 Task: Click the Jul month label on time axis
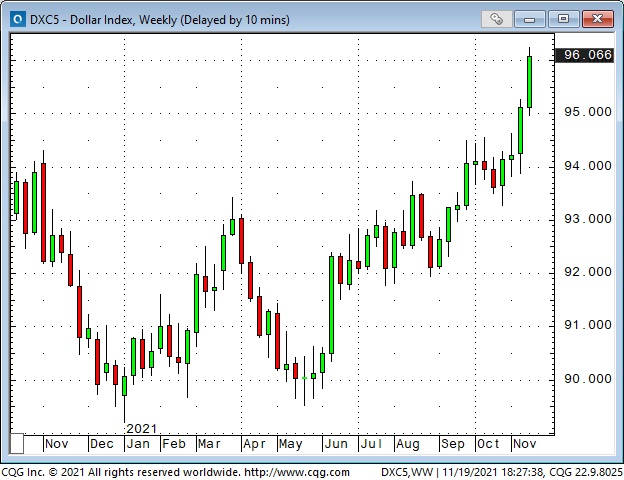pyautogui.click(x=371, y=444)
